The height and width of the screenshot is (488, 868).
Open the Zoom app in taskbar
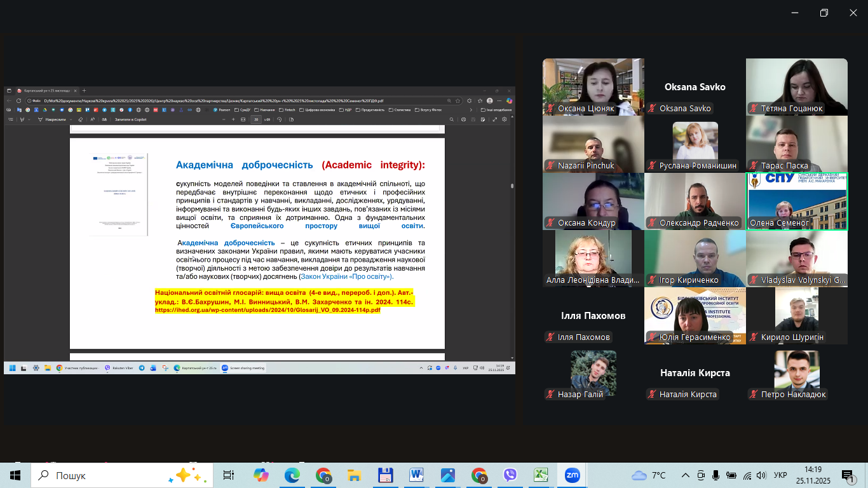572,475
